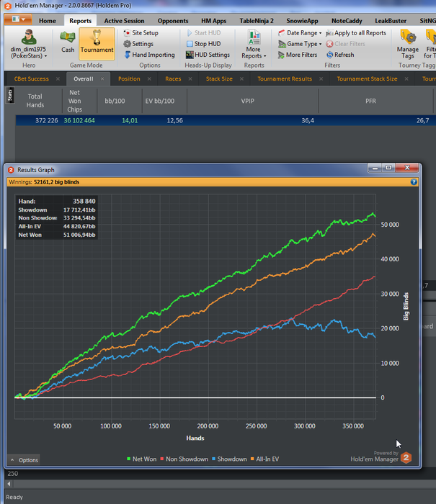Switch to HM Apps tab
Screen dimensions: 436x504
coord(213,21)
